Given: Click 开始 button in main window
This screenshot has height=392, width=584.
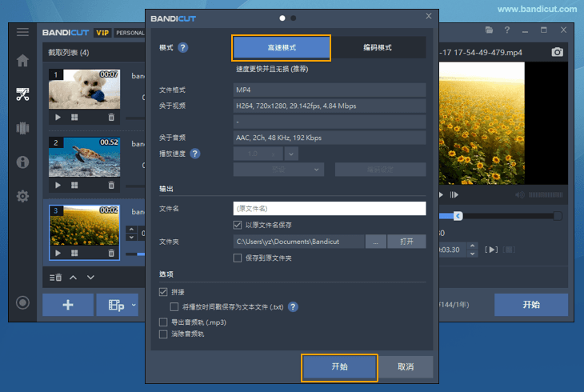Looking at the screenshot, I should click(531, 305).
